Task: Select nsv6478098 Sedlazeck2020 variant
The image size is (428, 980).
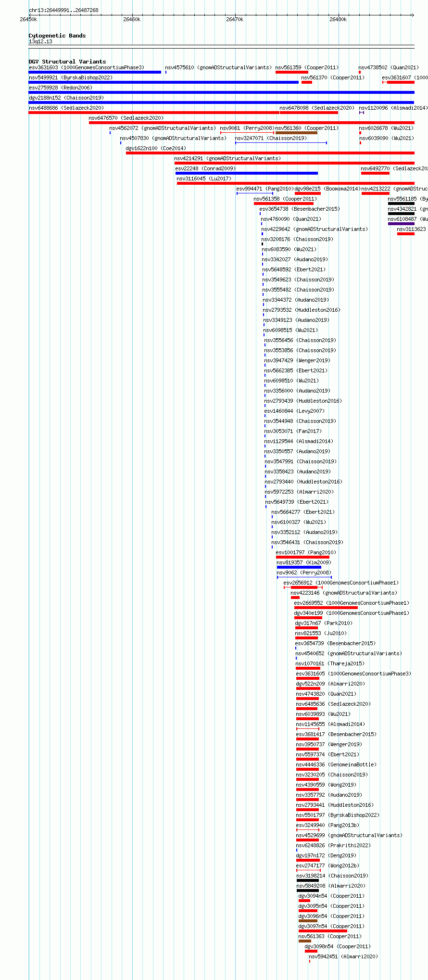Action: point(317,108)
